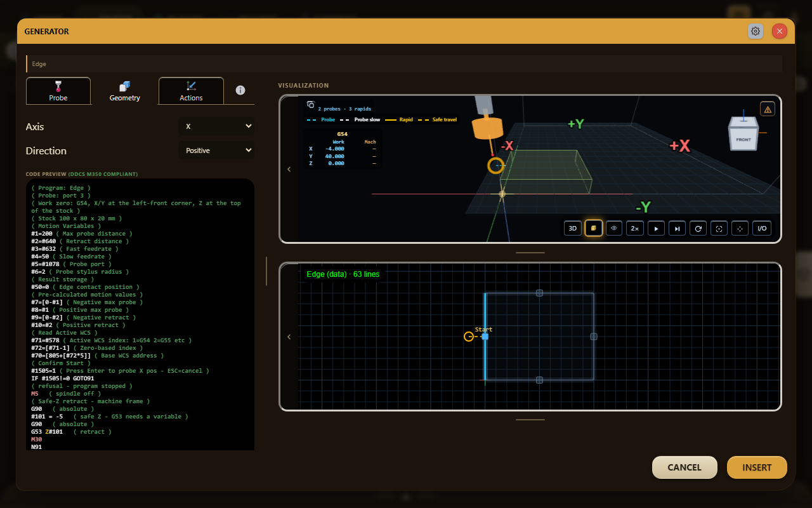Click the 'IF #1505!=0 GOTO91' code line
Screen dimensions: 812x508
click(x=63, y=378)
